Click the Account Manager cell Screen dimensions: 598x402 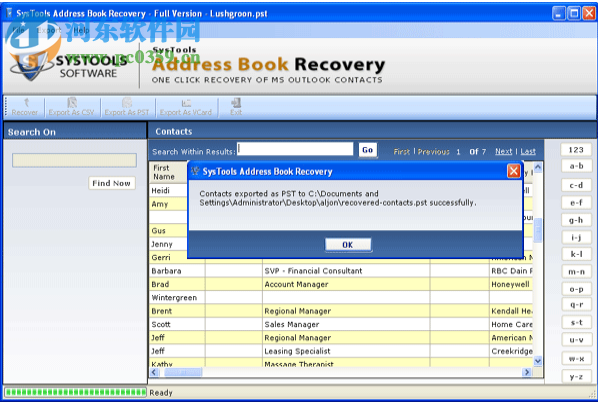tap(346, 284)
